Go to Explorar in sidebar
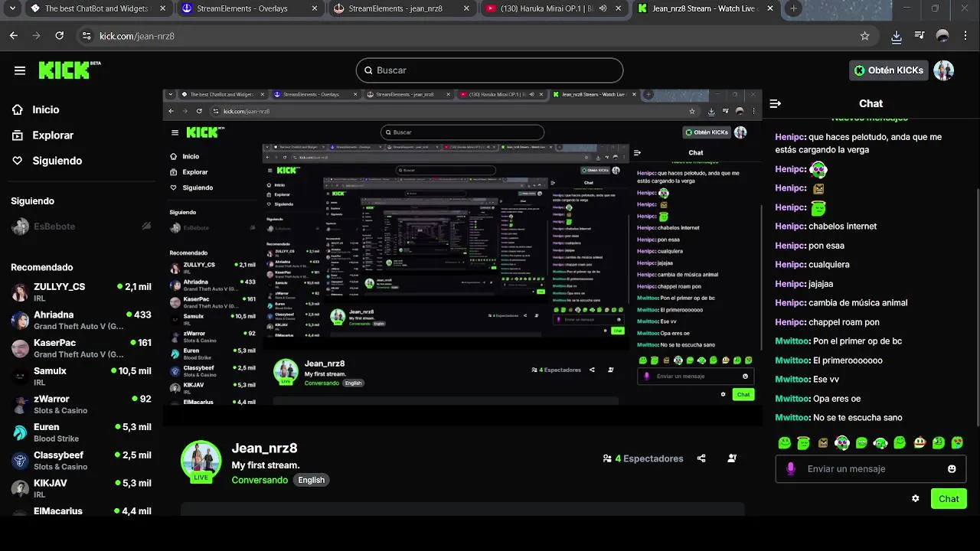This screenshot has width=980, height=551. click(53, 135)
